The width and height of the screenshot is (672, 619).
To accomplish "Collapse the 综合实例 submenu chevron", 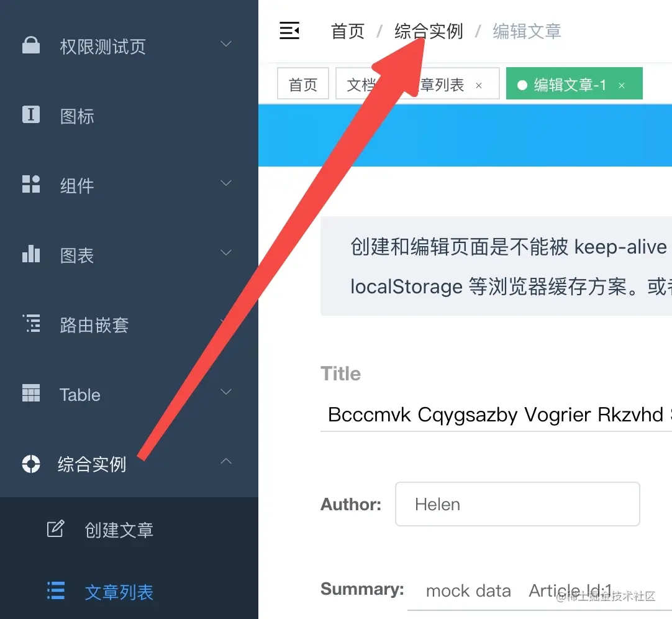I will [226, 461].
